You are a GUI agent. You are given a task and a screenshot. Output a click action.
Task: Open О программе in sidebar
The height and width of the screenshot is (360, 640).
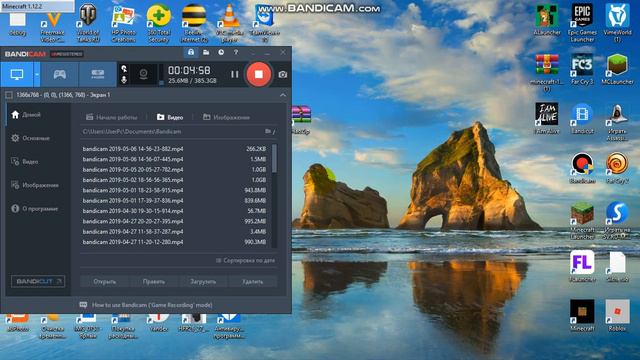tap(35, 209)
